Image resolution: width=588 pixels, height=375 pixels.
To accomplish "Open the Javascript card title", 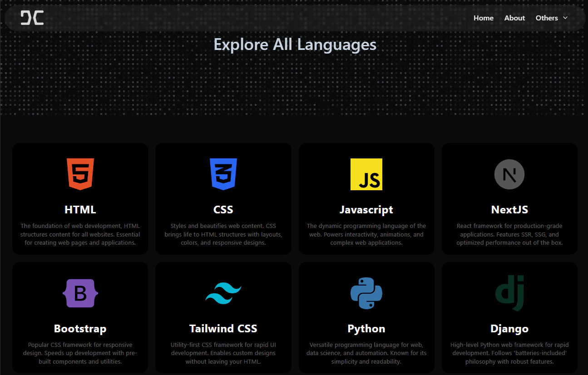I will point(366,210).
